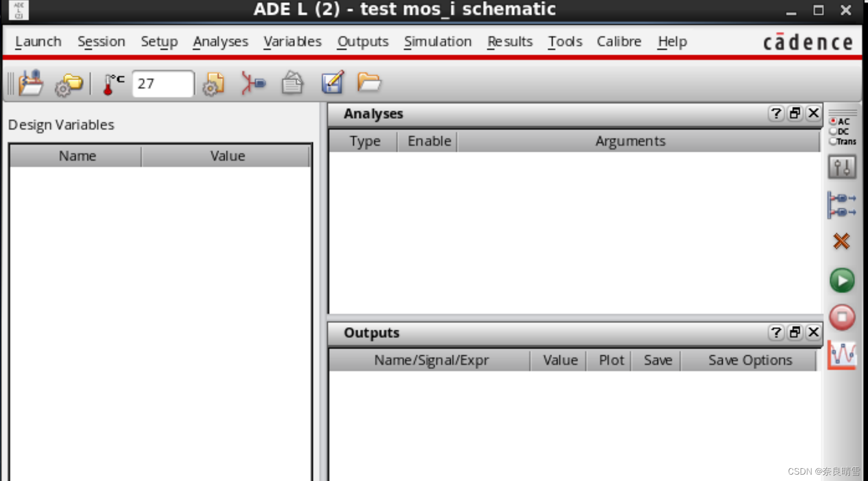Viewport: 868px width, 481px height.
Task: Click the folder with gear setup icon
Action: tap(69, 84)
